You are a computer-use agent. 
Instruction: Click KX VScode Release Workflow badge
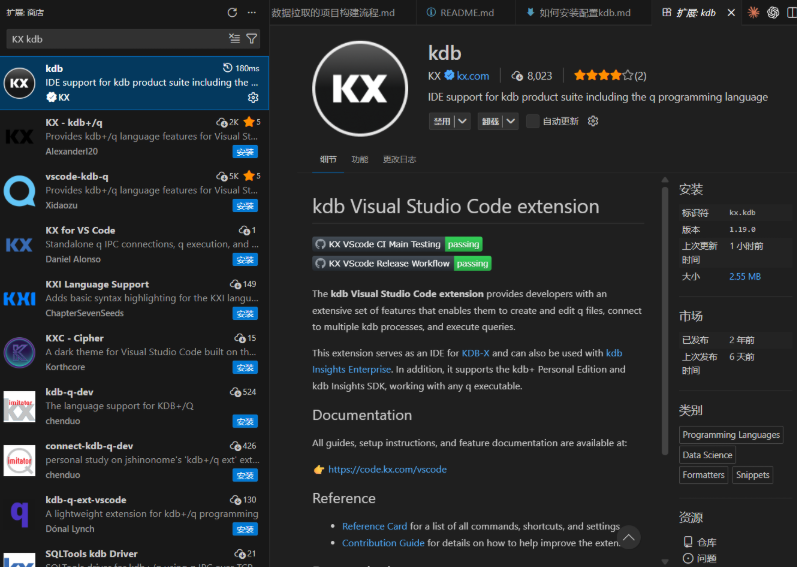[x=402, y=264]
